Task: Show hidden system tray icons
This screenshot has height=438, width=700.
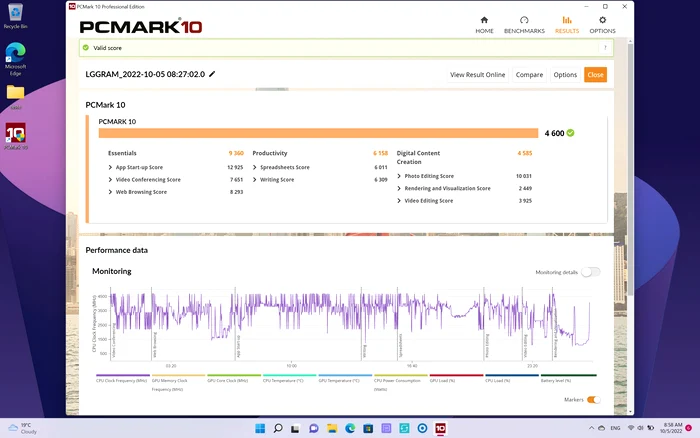Action: point(592,428)
